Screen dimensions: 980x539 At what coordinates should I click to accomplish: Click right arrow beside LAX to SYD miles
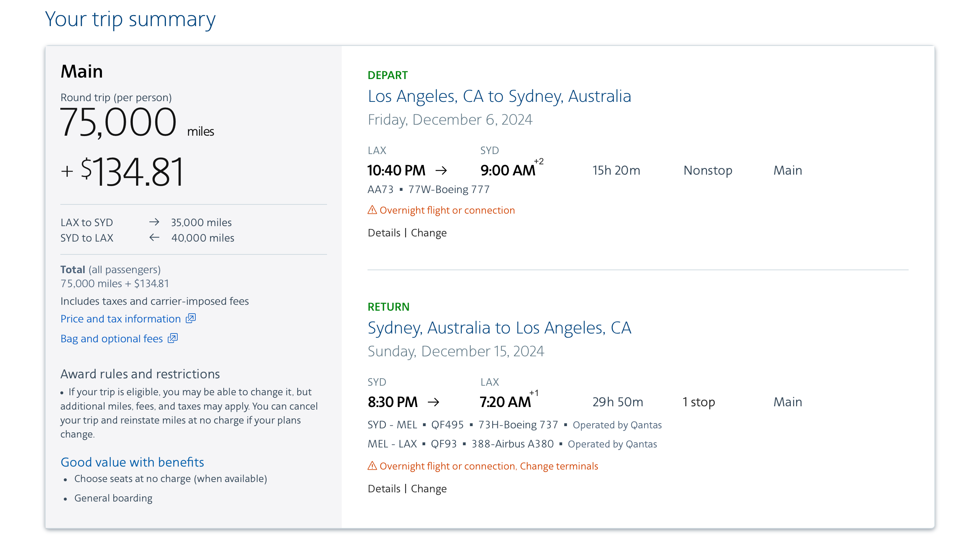pos(154,222)
